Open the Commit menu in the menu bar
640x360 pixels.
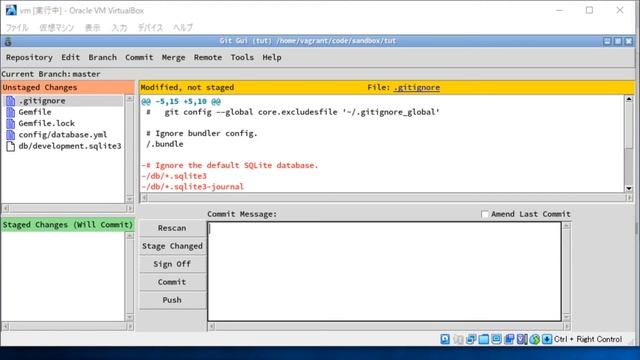[139, 58]
